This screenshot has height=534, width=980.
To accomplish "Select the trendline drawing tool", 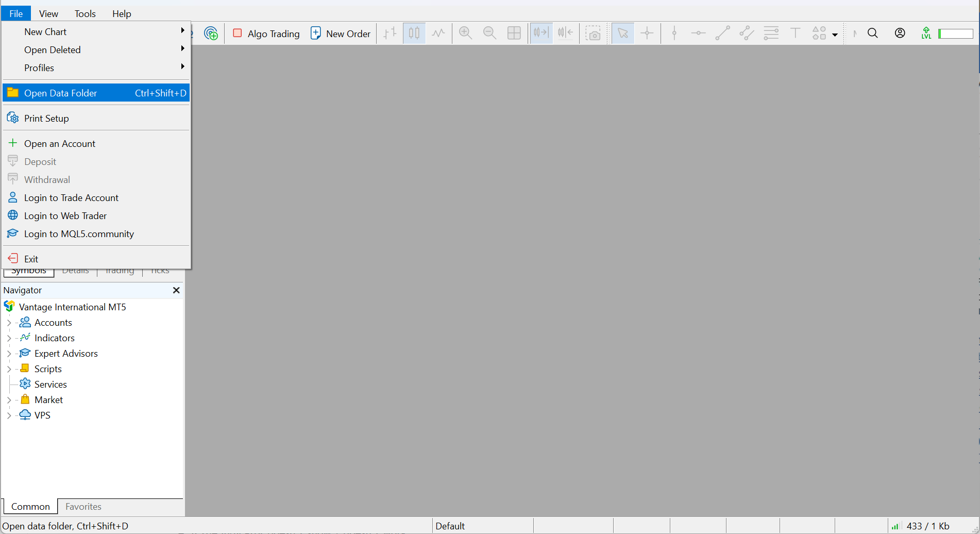I will [x=722, y=34].
